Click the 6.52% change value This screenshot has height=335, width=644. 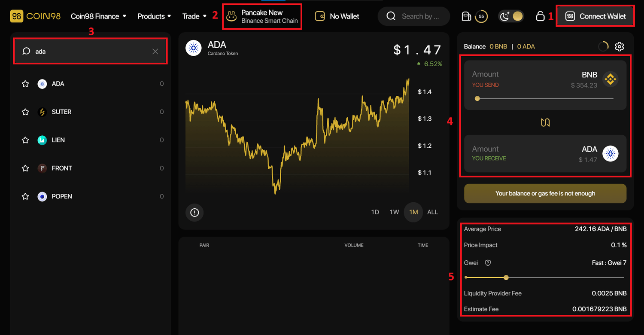(433, 64)
